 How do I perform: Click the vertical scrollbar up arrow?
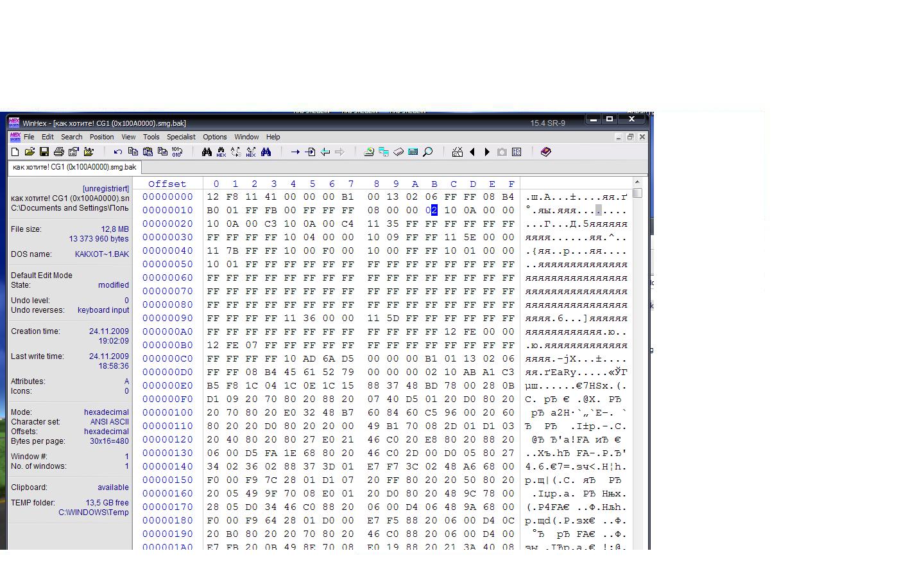637,182
